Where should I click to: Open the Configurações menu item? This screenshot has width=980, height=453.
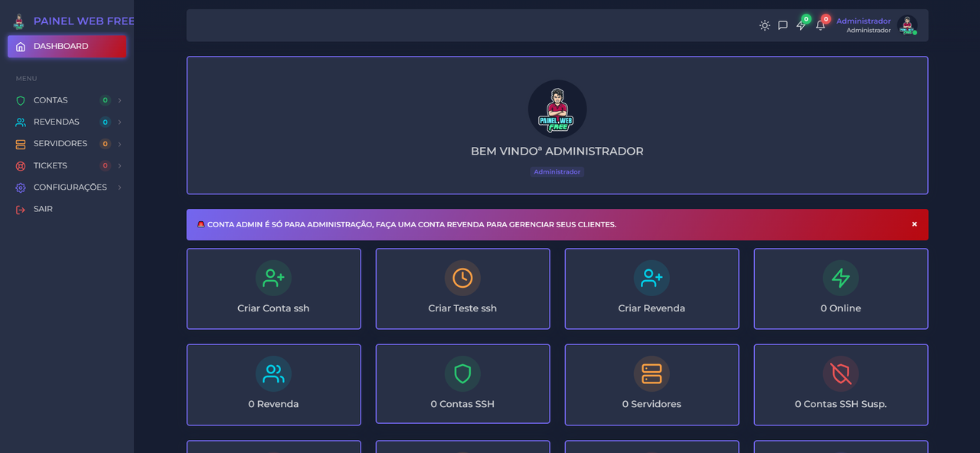[x=67, y=187]
